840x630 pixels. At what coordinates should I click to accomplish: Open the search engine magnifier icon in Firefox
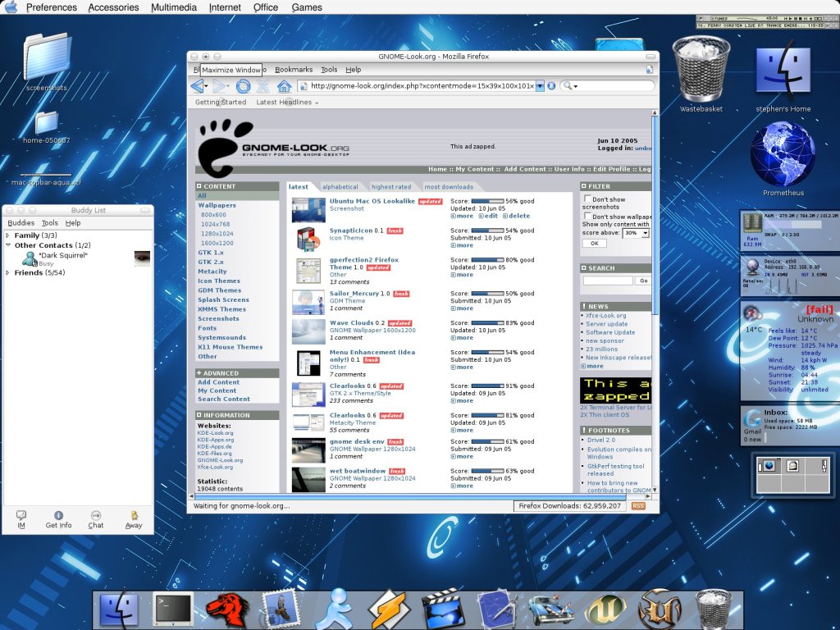pos(568,85)
